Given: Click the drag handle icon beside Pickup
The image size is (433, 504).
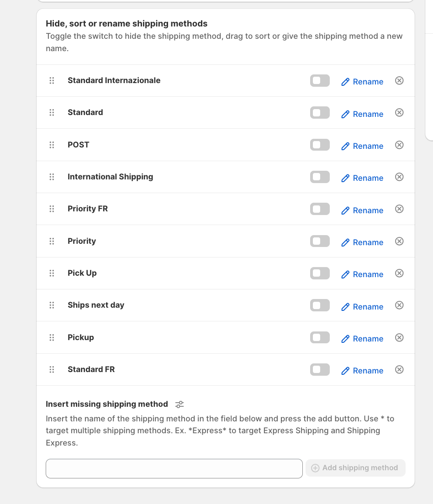Looking at the screenshot, I should (52, 337).
